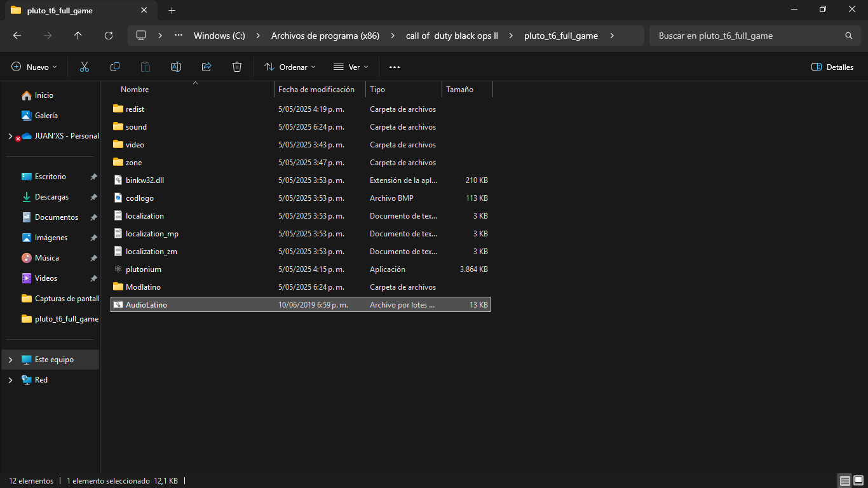Navigate to Windows (C:) breadcrumb
The height and width of the screenshot is (488, 868).
tap(219, 36)
